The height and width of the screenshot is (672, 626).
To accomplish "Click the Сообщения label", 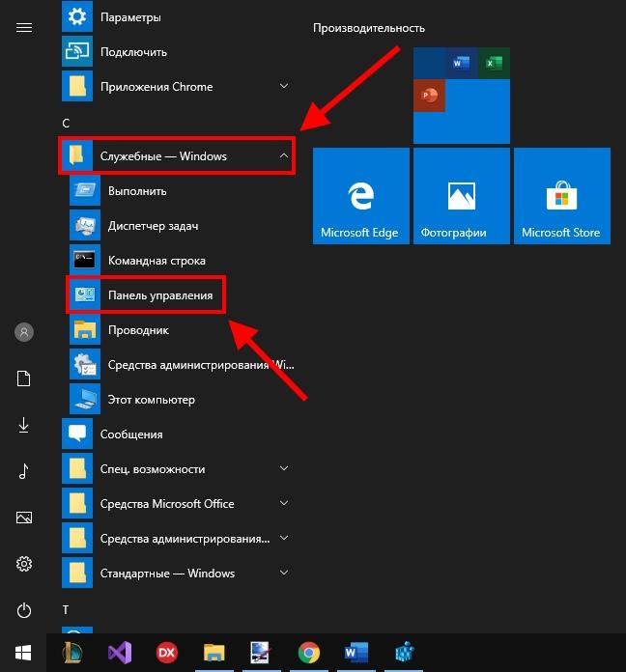I will [x=131, y=434].
